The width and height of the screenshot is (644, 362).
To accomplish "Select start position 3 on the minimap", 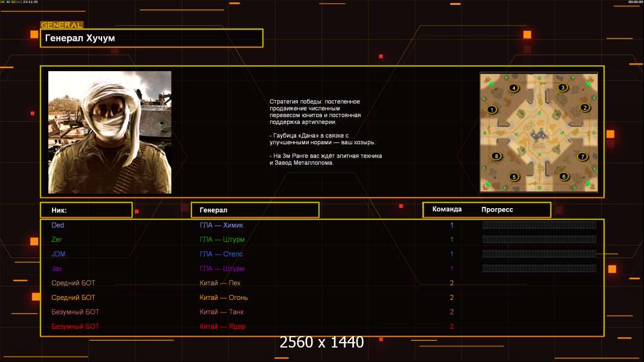I will tap(562, 87).
